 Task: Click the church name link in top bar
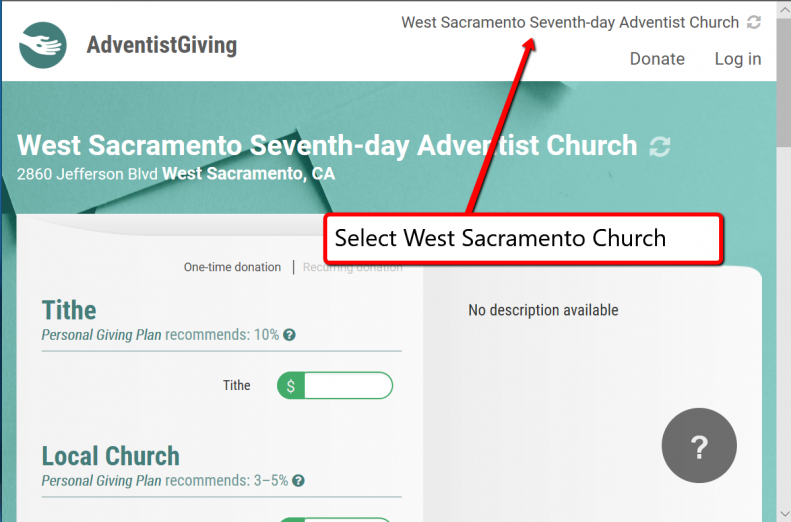click(570, 22)
